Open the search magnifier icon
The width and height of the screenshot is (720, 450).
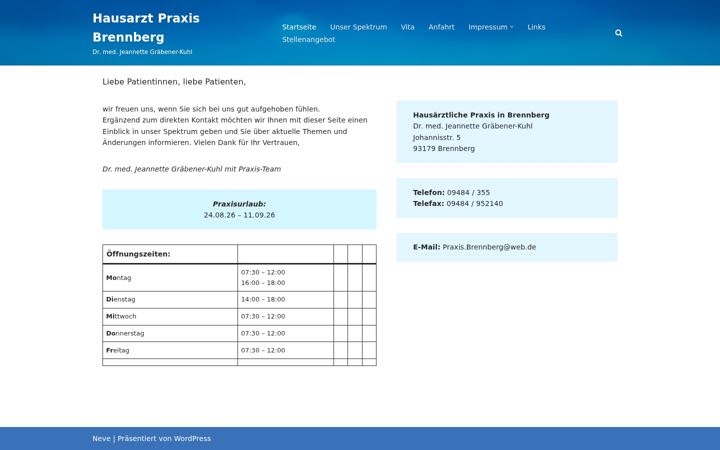click(x=619, y=33)
